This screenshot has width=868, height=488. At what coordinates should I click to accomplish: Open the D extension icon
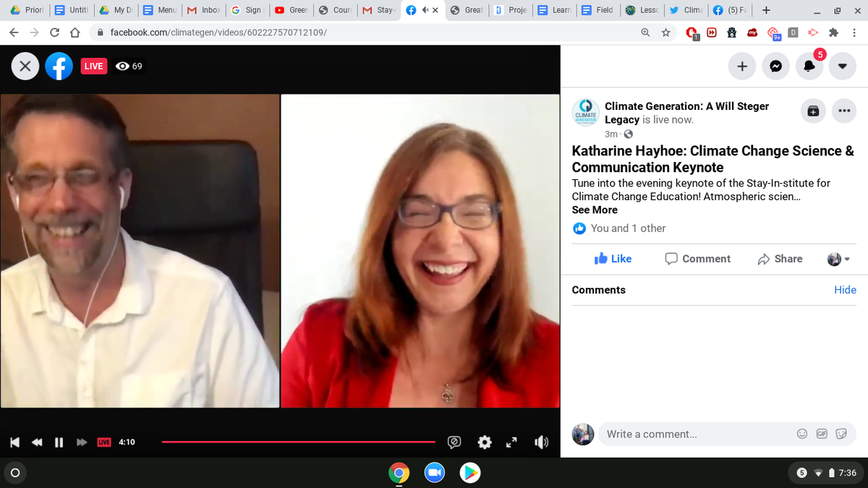(793, 33)
